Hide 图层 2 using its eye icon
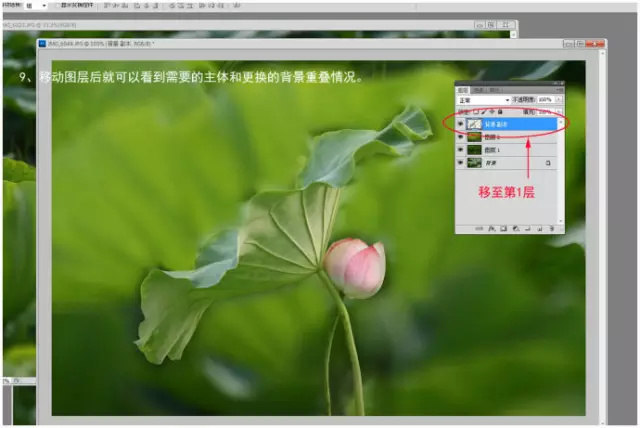640x428 pixels. pos(460,137)
